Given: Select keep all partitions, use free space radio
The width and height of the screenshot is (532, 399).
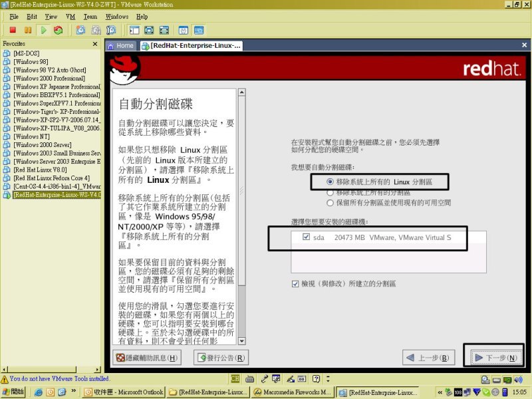Looking at the screenshot, I should (330, 203).
